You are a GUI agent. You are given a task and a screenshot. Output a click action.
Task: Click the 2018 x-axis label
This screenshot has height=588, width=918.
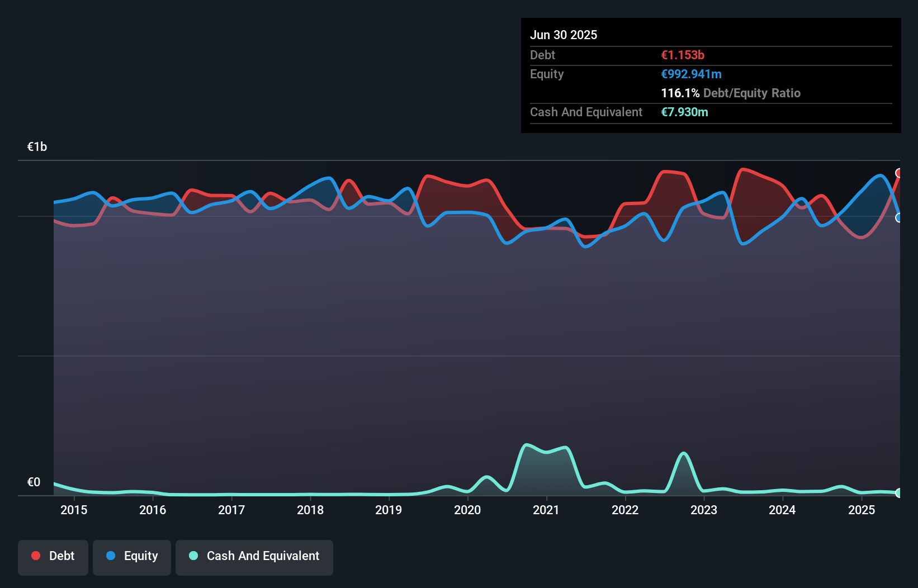[310, 510]
